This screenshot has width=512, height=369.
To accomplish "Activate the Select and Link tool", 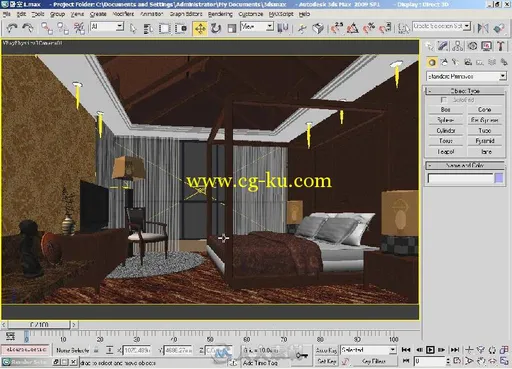I will [x=47, y=28].
